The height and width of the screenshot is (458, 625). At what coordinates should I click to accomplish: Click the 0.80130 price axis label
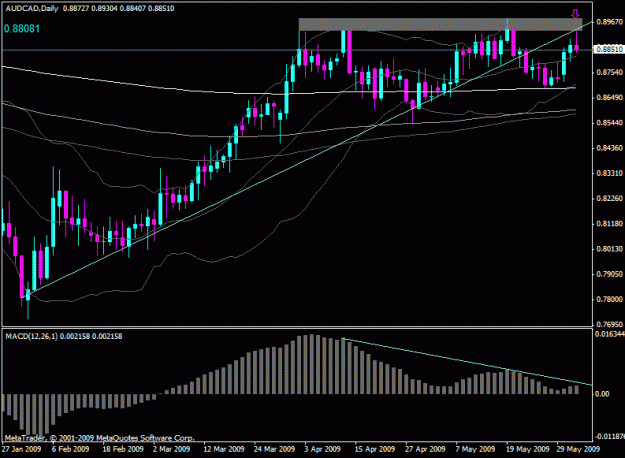(x=609, y=249)
